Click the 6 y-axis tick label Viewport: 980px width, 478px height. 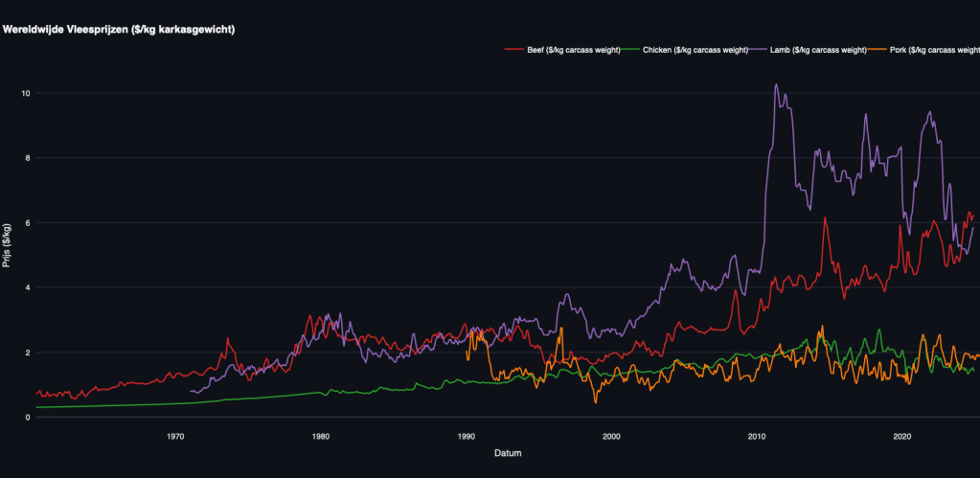(27, 223)
